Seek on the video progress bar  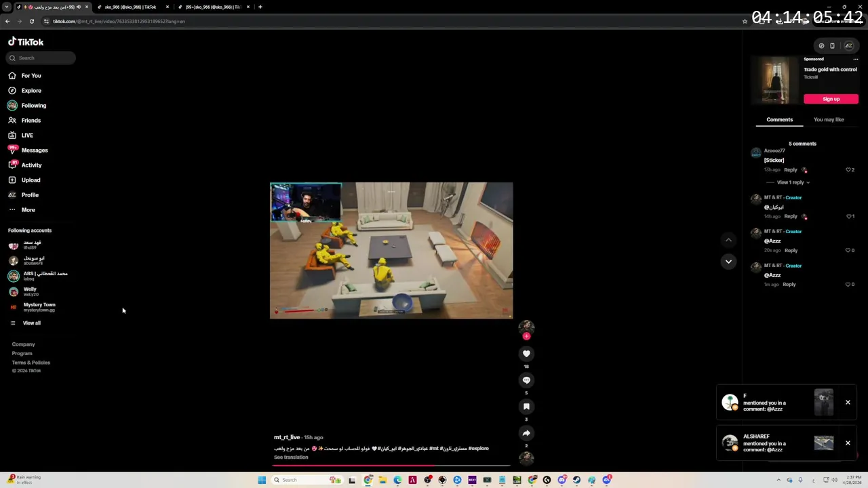click(x=392, y=466)
